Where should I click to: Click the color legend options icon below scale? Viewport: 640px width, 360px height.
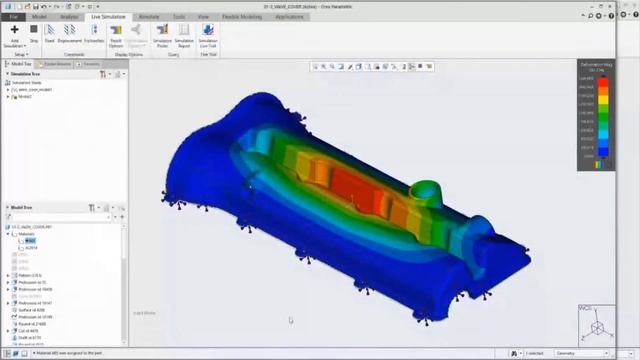coord(598,164)
